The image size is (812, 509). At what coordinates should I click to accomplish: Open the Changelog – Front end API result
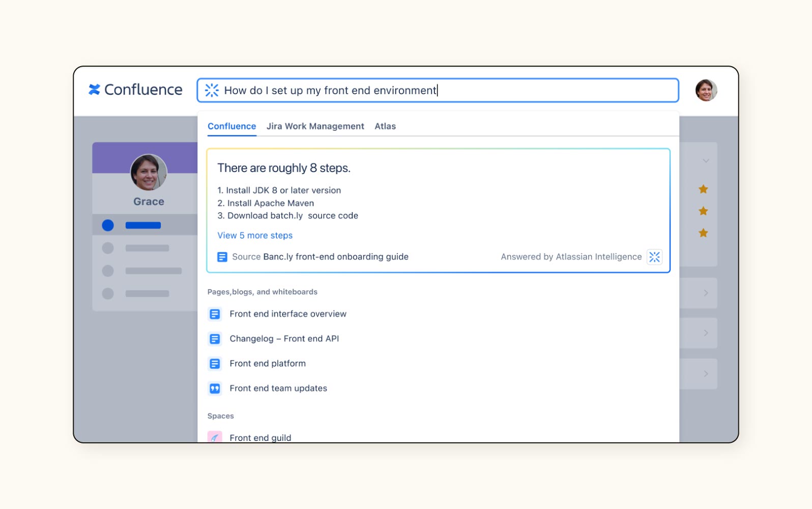(x=284, y=338)
